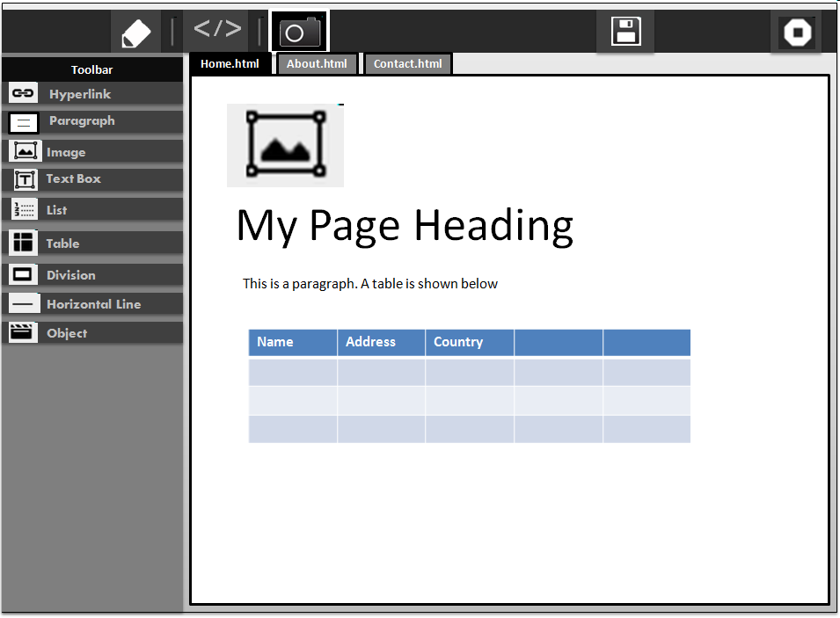This screenshot has width=840, height=618.
Task: Select the Table tool icon
Action: click(24, 243)
